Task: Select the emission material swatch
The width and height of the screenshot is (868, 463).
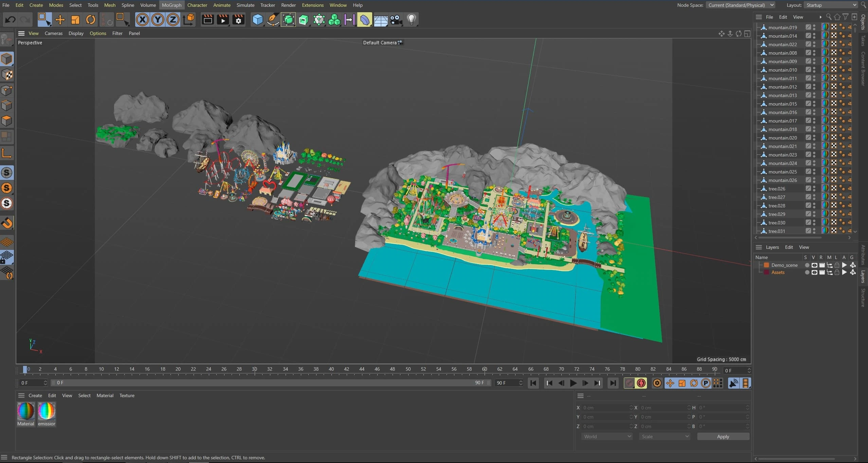Action: (47, 411)
